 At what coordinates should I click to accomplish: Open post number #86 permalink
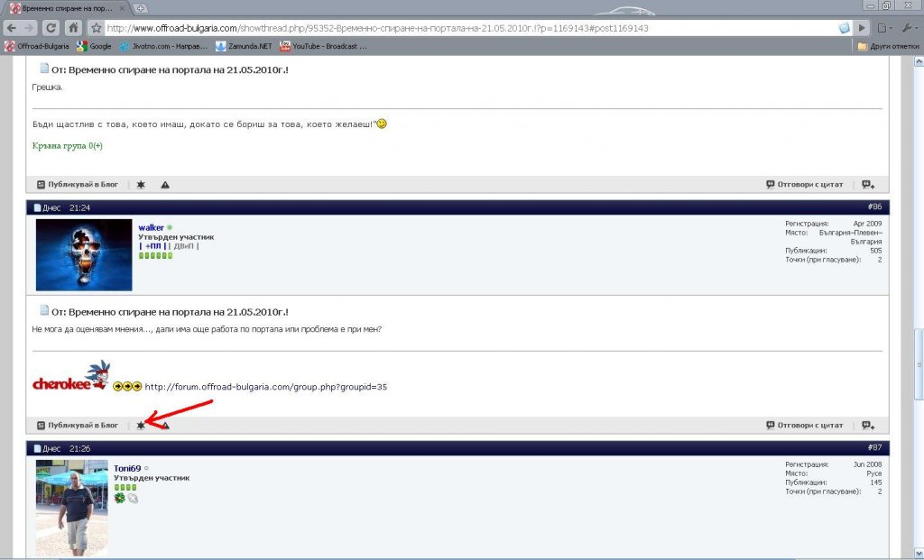tap(874, 207)
